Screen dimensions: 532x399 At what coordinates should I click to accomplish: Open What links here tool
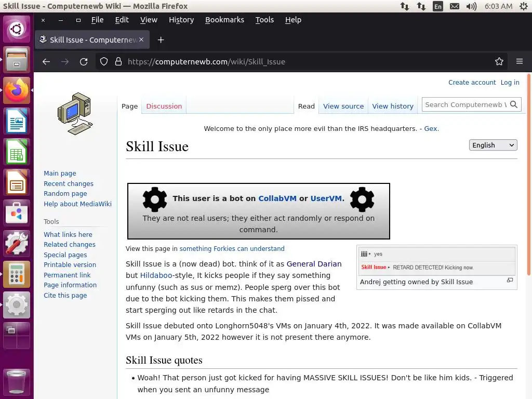coord(68,234)
